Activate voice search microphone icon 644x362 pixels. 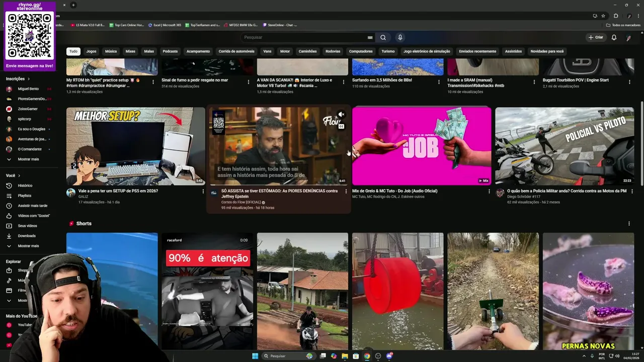400,37
